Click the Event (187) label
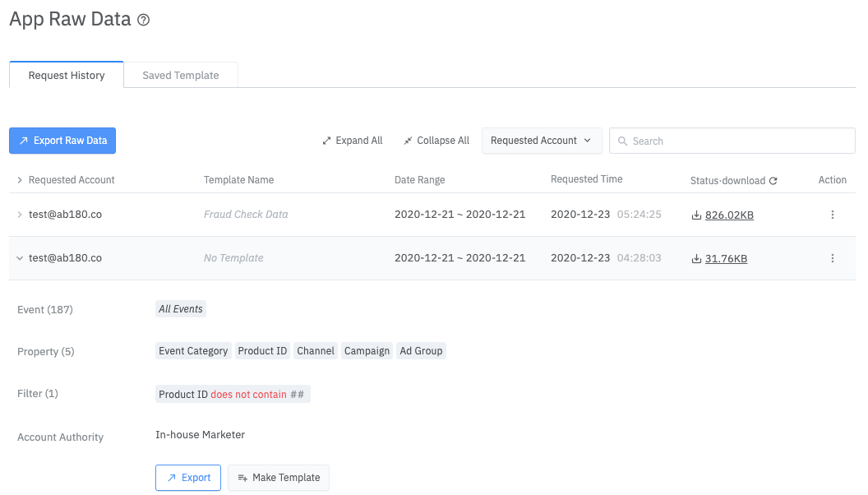 (45, 309)
